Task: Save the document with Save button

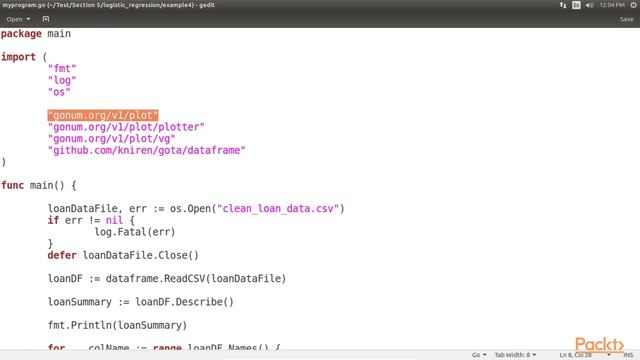Action: point(627,19)
